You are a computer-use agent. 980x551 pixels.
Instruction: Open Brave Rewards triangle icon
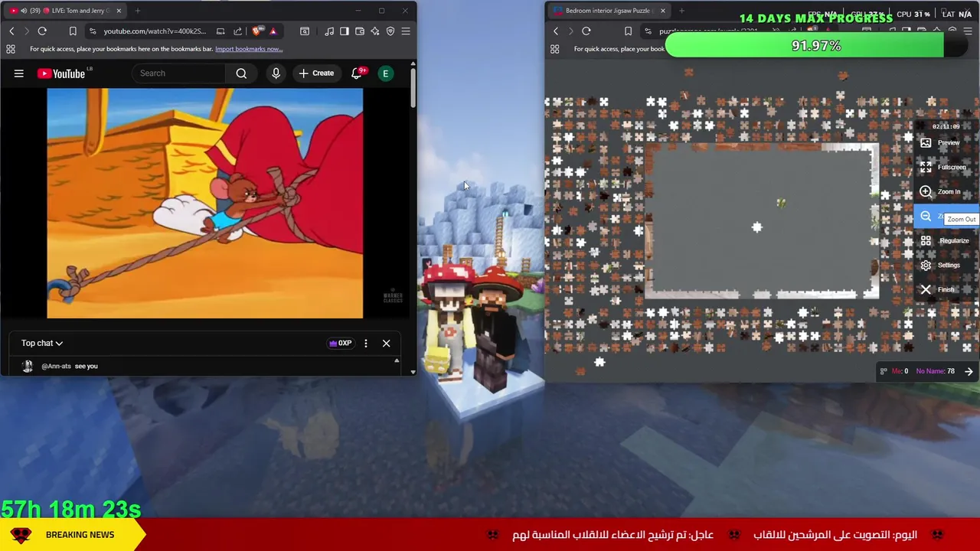pos(273,31)
